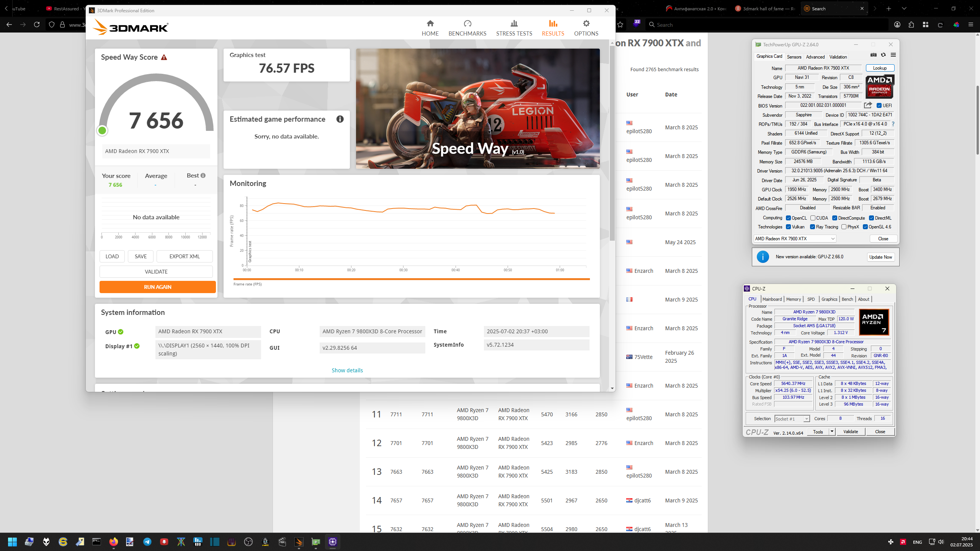Open GPU-Z hamburger menu icon
This screenshot has height=551, width=980.
pyautogui.click(x=893, y=55)
